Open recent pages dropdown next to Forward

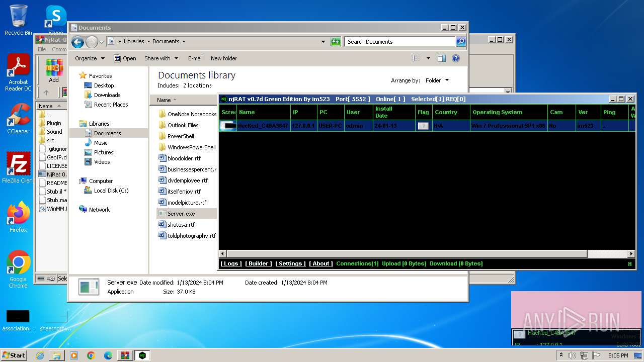101,42
